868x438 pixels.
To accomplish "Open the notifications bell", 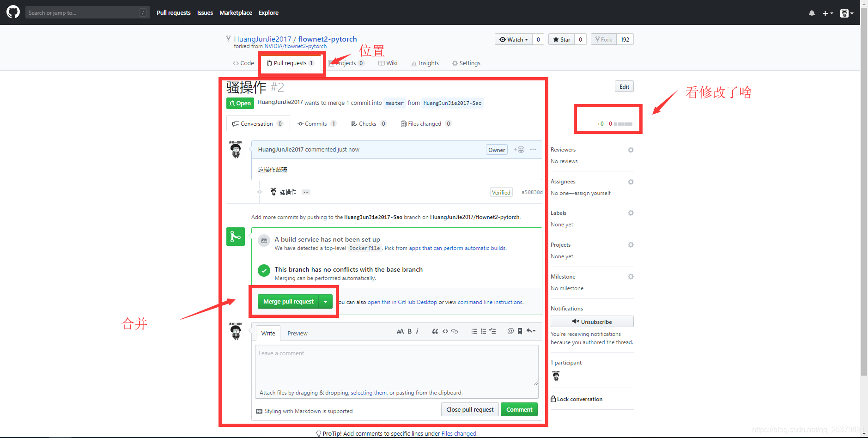I will (812, 13).
